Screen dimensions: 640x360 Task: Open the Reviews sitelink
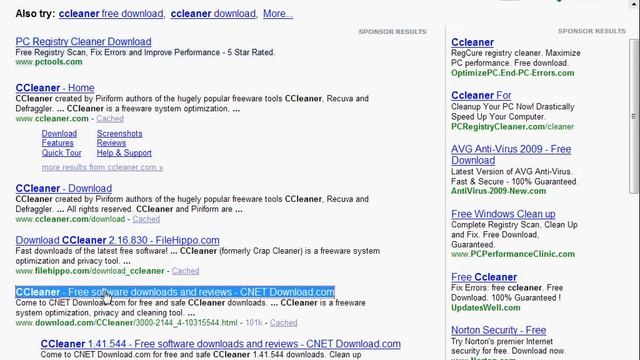(x=111, y=143)
